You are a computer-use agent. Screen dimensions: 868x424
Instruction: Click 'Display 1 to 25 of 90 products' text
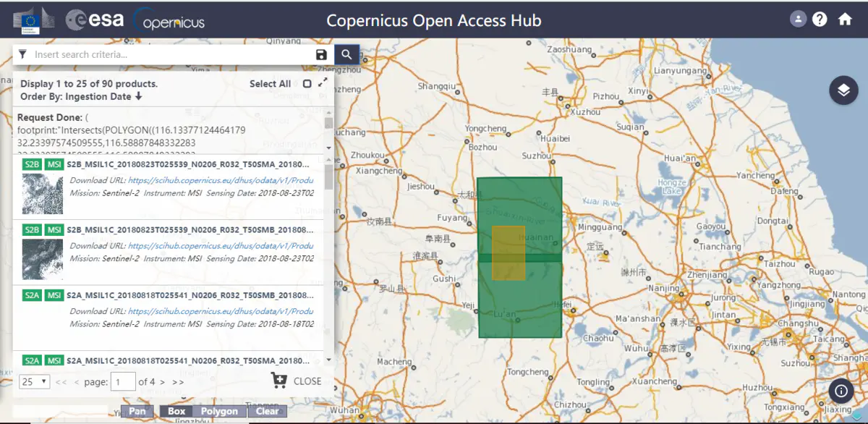click(x=89, y=84)
